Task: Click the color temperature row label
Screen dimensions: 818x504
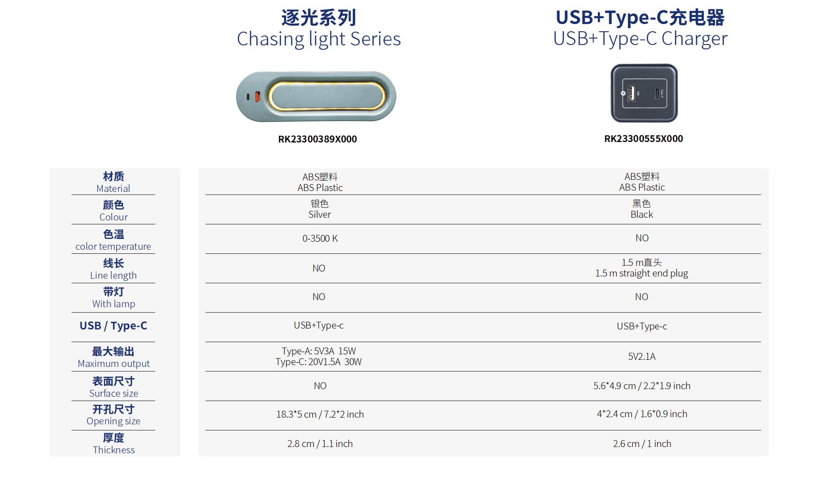Action: click(113, 240)
